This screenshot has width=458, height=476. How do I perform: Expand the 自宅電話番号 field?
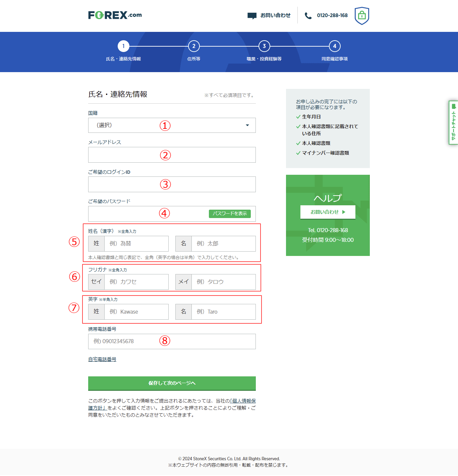point(102,359)
